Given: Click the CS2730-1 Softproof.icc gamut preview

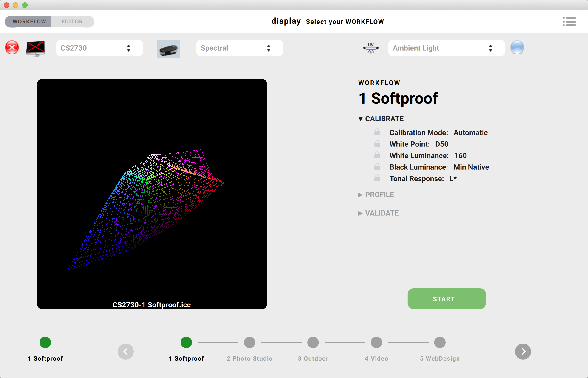Looking at the screenshot, I should point(152,194).
